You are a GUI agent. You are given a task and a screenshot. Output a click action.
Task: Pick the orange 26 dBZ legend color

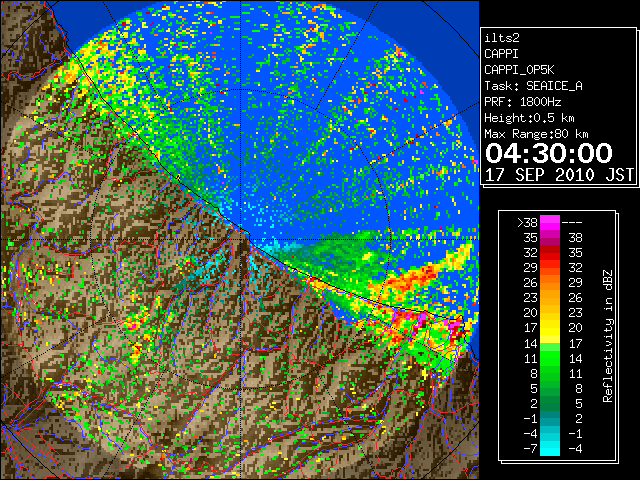(550, 282)
